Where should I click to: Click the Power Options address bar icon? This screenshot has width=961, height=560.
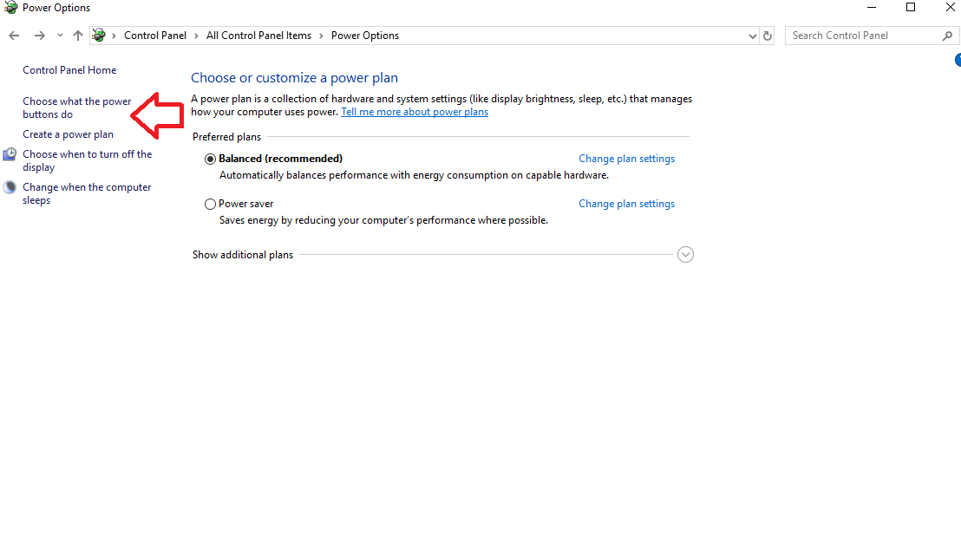tap(99, 36)
